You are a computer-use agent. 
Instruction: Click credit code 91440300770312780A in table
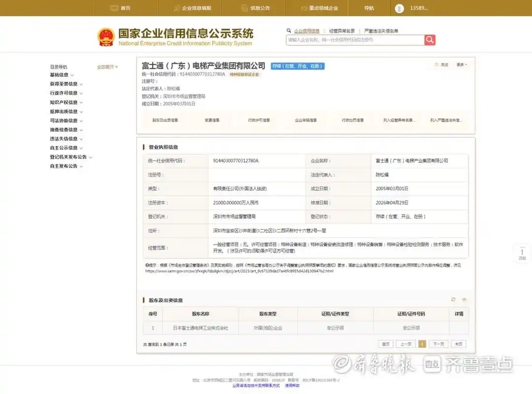[235, 161]
